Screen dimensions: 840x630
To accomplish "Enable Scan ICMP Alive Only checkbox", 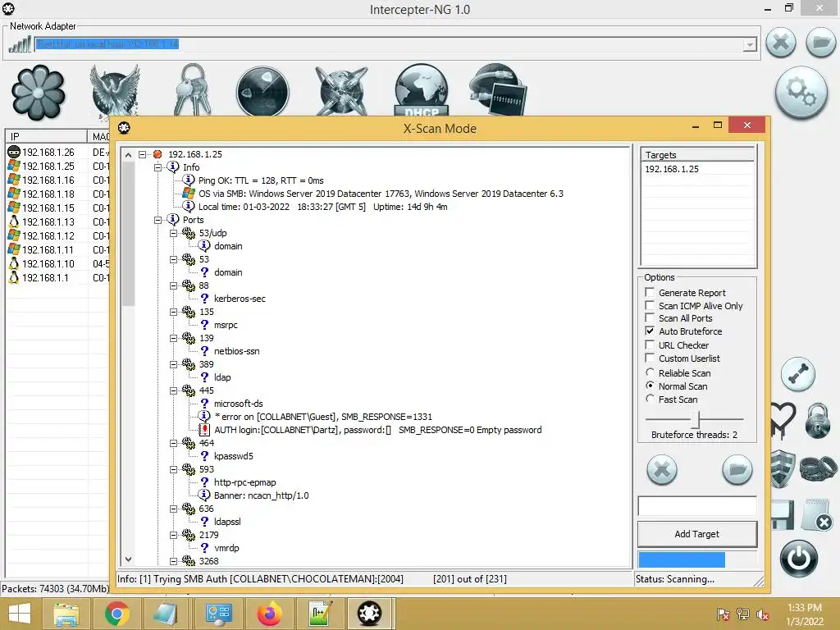I will (x=650, y=305).
